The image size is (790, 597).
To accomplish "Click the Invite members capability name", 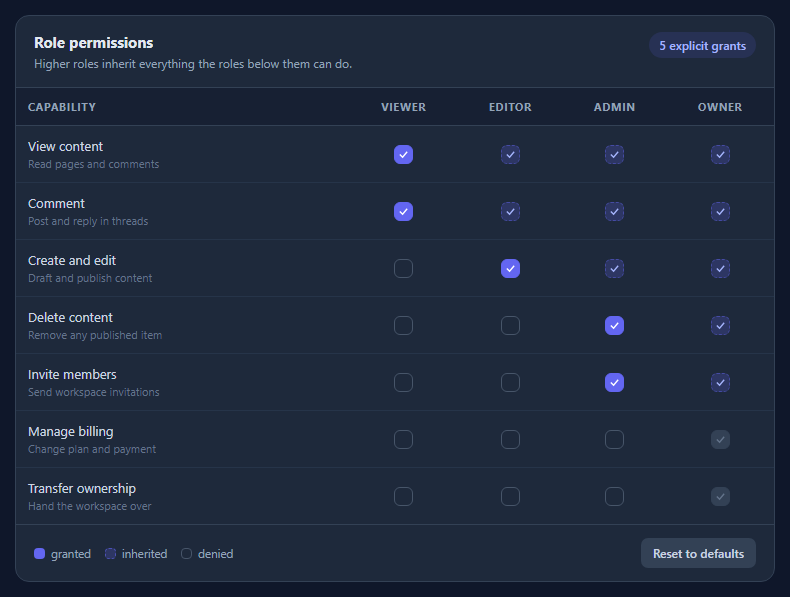I will tap(72, 374).
